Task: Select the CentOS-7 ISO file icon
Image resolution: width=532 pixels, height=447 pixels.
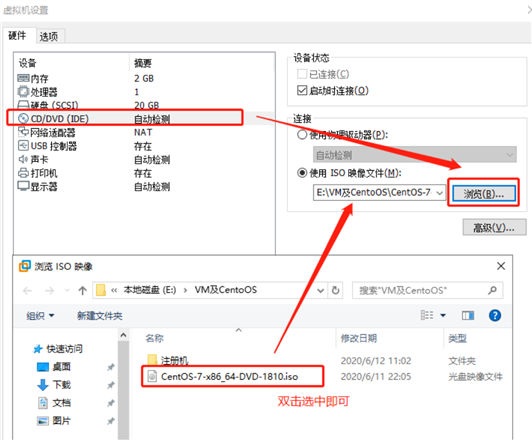Action: point(152,376)
